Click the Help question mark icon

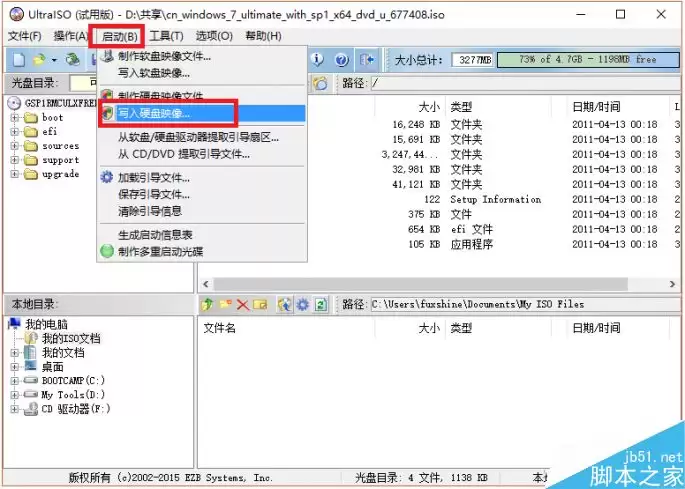(x=342, y=59)
